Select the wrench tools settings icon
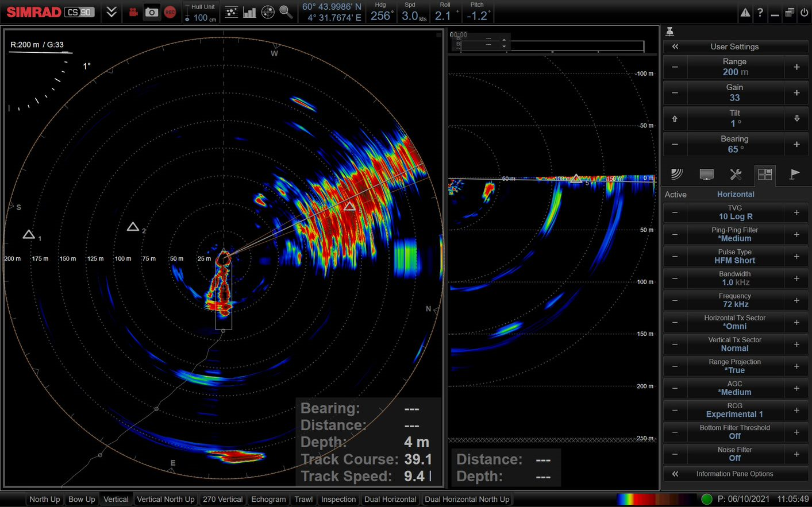The image size is (812, 507). click(735, 175)
